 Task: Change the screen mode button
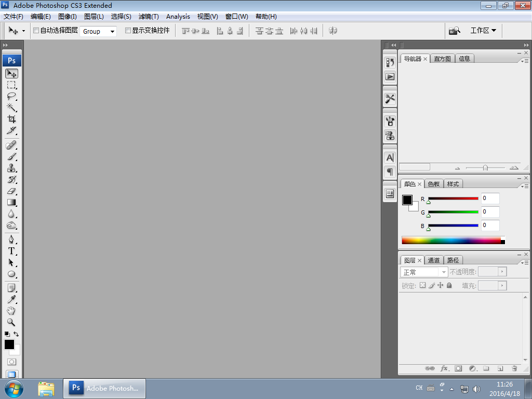point(11,374)
